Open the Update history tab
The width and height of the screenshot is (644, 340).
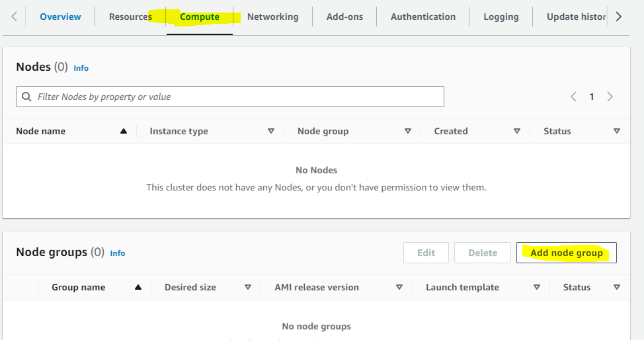[577, 17]
